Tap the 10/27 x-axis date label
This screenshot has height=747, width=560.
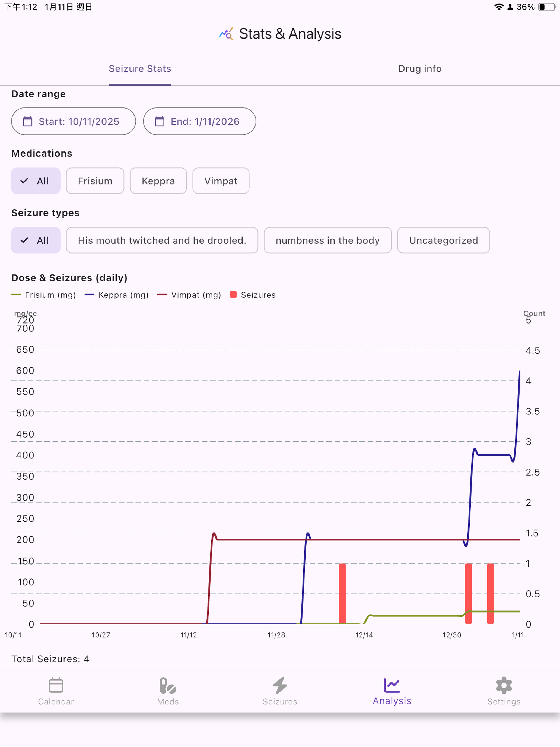click(101, 635)
